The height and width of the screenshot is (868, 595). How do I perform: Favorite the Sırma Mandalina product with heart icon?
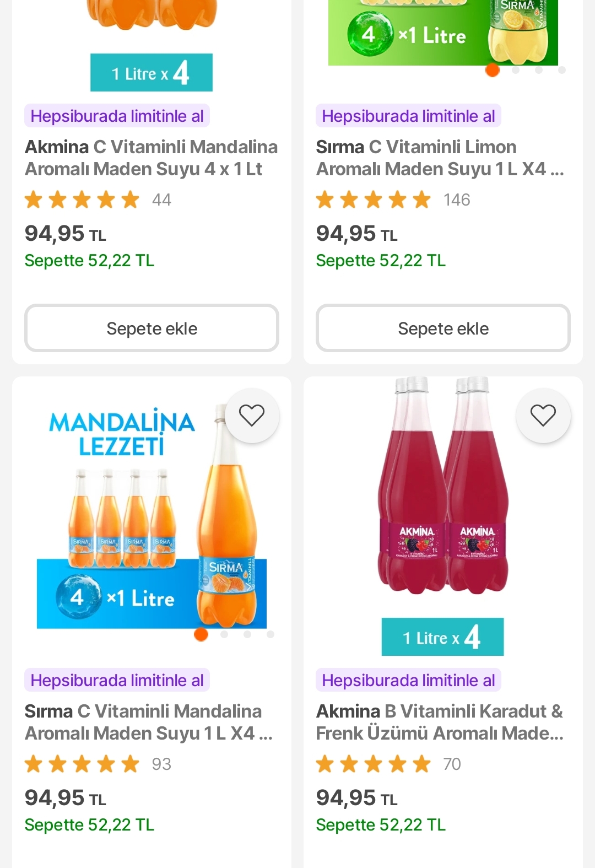pos(252,416)
